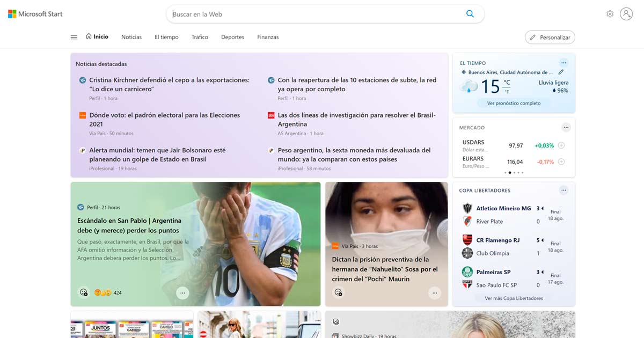The width and height of the screenshot is (644, 338).
Task: Click the Club Olimpia team name
Action: (x=493, y=253)
